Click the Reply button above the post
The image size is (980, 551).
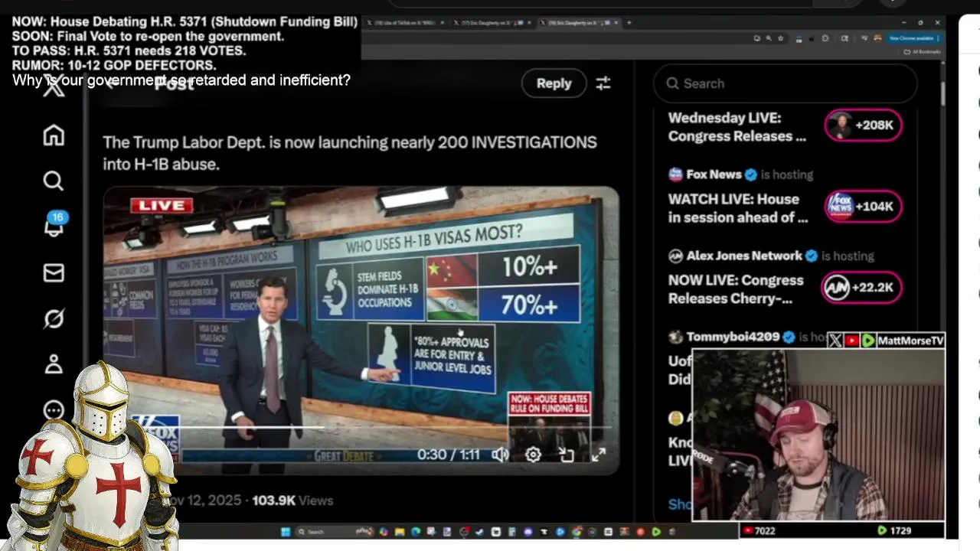[554, 83]
